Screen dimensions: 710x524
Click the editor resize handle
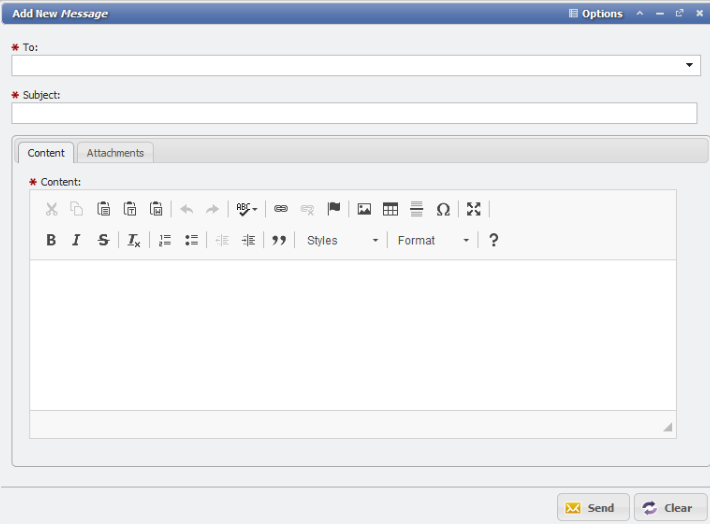point(667,427)
